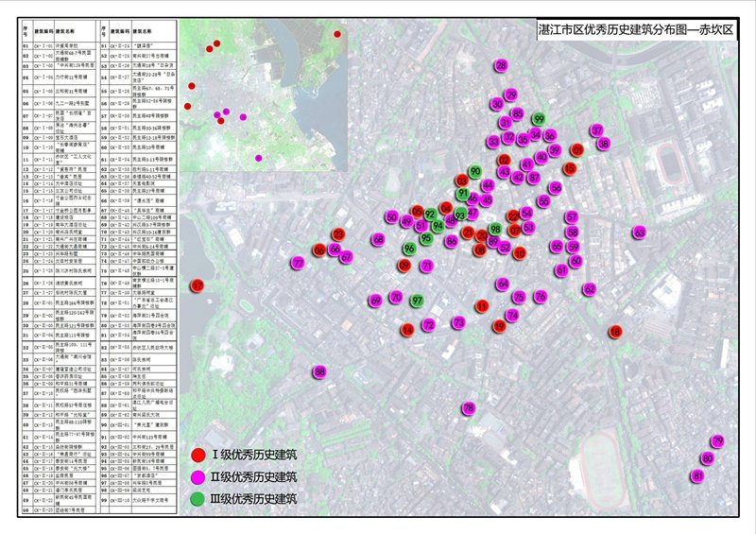Click the 建筑名称 header in the left table column
The width and height of the screenshot is (756, 534).
click(x=65, y=31)
